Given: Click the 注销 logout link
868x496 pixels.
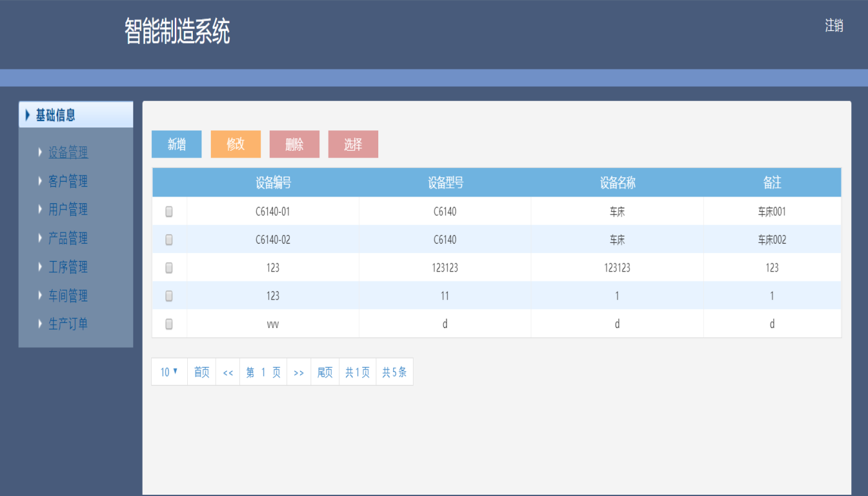Looking at the screenshot, I should (833, 25).
